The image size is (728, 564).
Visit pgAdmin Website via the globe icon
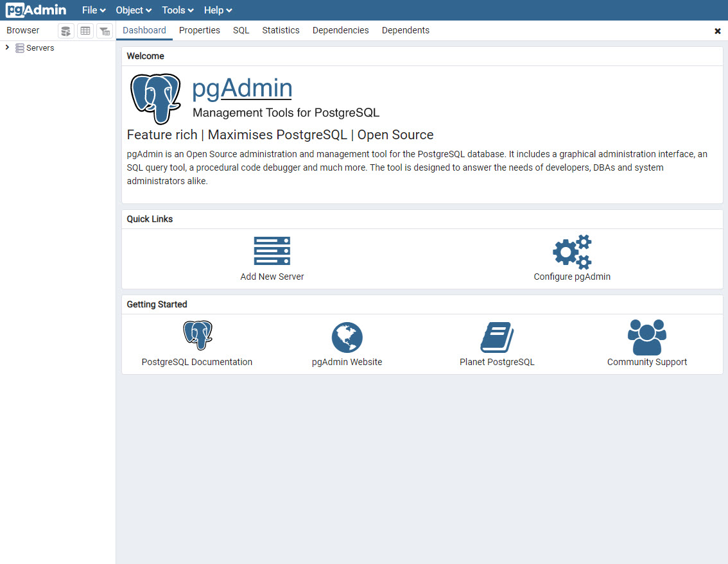pyautogui.click(x=347, y=337)
